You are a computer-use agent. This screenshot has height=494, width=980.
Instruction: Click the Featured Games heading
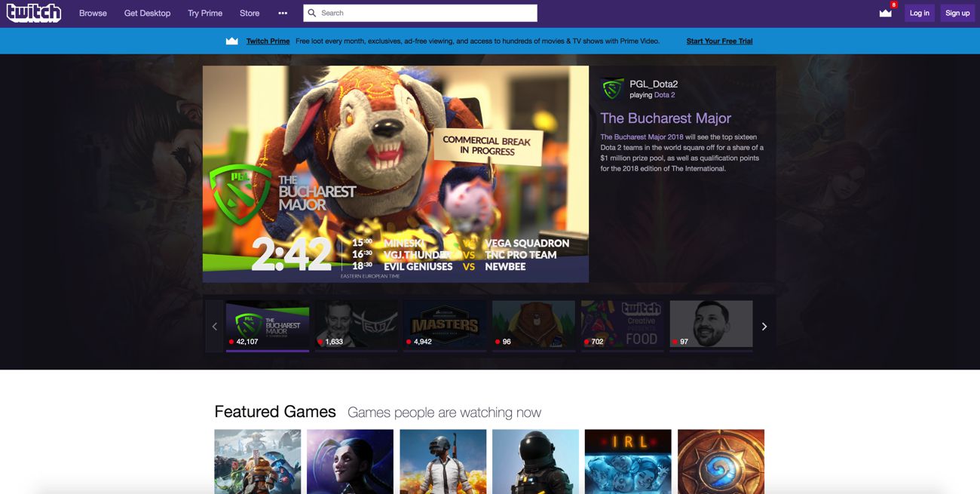click(x=275, y=412)
